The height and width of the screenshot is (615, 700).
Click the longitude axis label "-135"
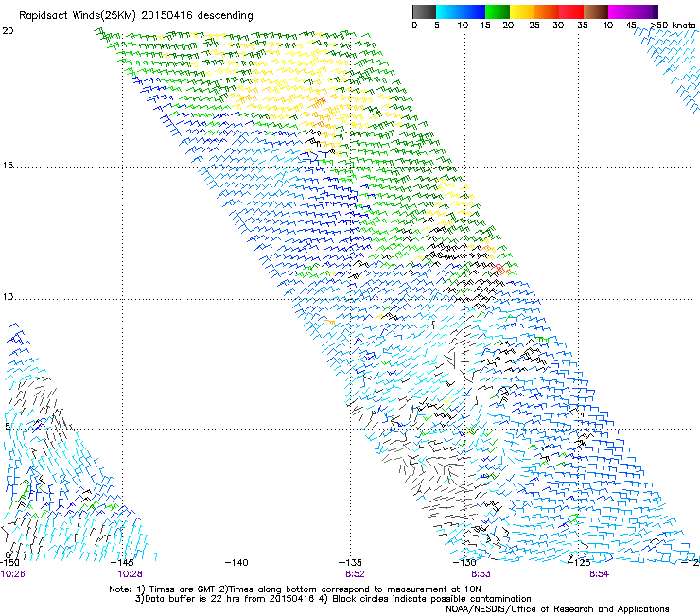[x=350, y=563]
